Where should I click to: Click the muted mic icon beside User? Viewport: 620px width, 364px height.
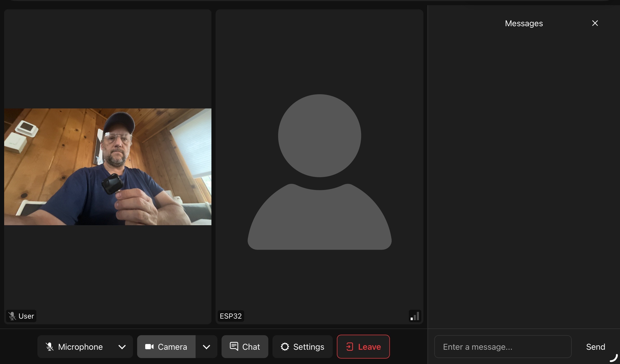[12, 316]
